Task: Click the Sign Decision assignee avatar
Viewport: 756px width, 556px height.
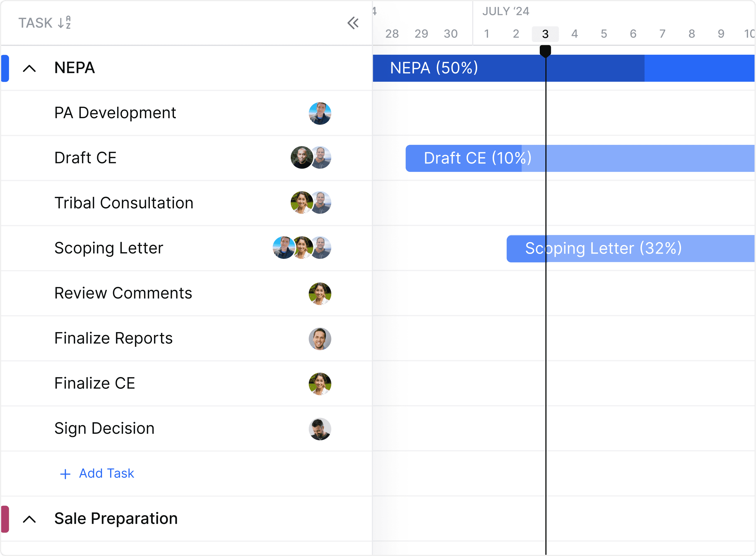Action: tap(321, 428)
